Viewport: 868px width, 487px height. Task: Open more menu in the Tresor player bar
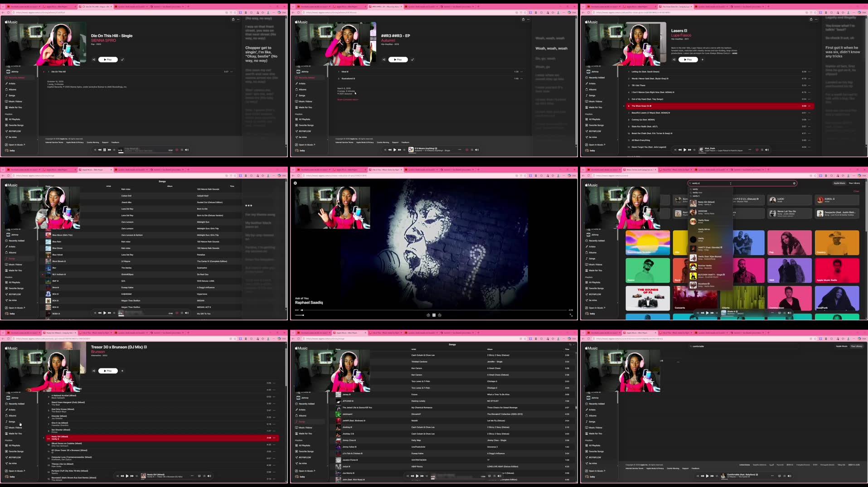(x=192, y=476)
